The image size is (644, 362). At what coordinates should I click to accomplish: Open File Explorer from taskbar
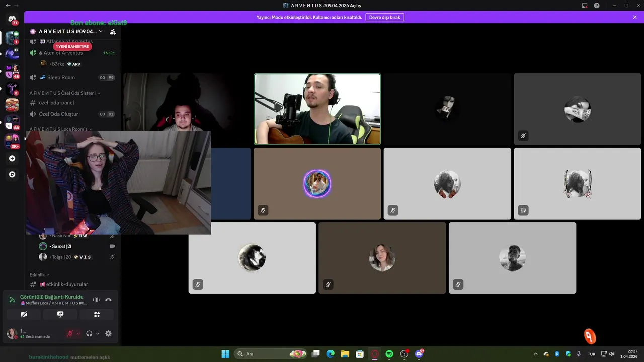[345, 354]
